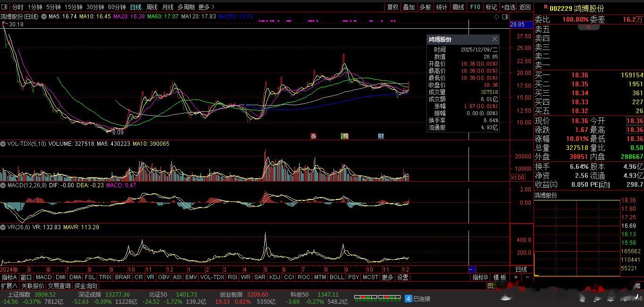Select the 5分钟 period
This screenshot has height=307, width=644.
coord(53,7)
